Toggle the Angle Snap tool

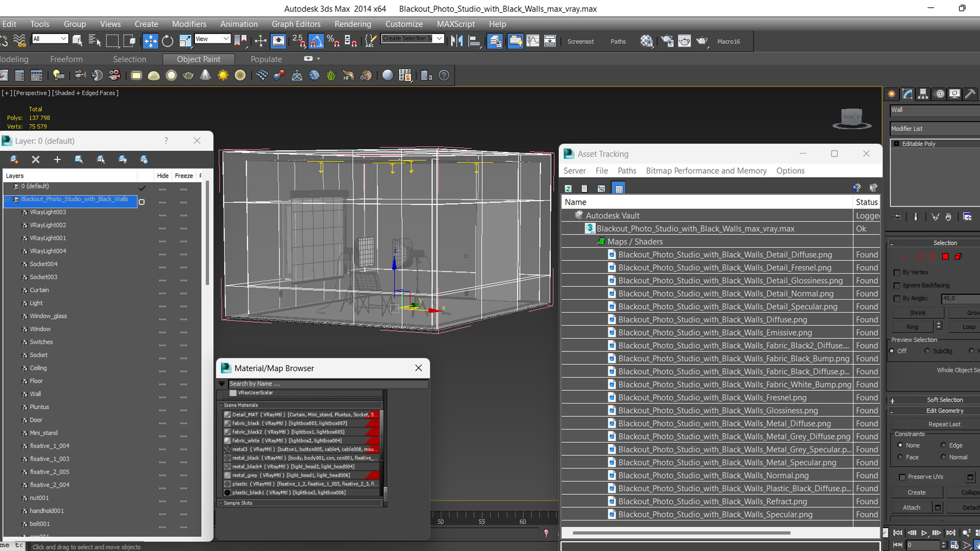316,41
